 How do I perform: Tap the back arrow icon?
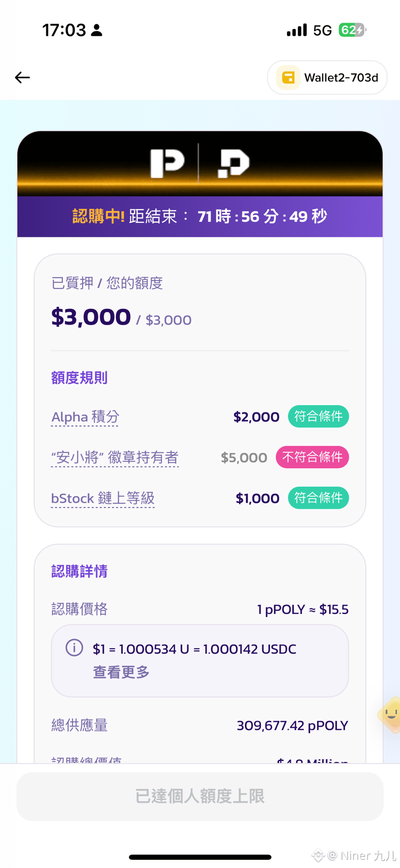(22, 77)
